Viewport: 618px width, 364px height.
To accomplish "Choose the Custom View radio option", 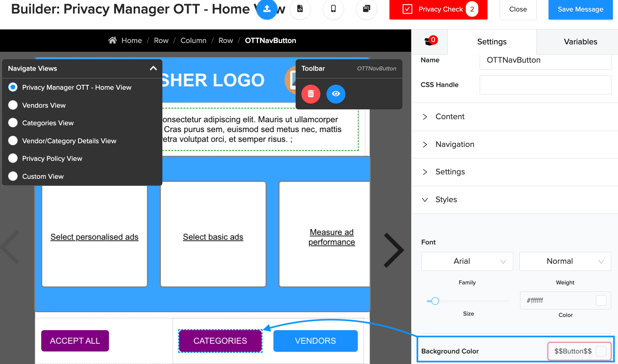I will [13, 176].
